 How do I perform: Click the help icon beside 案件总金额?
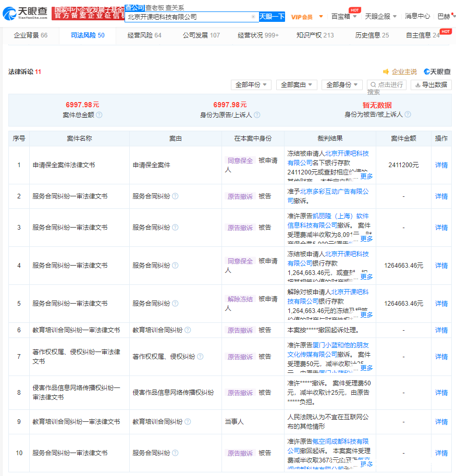pyautogui.click(x=99, y=115)
